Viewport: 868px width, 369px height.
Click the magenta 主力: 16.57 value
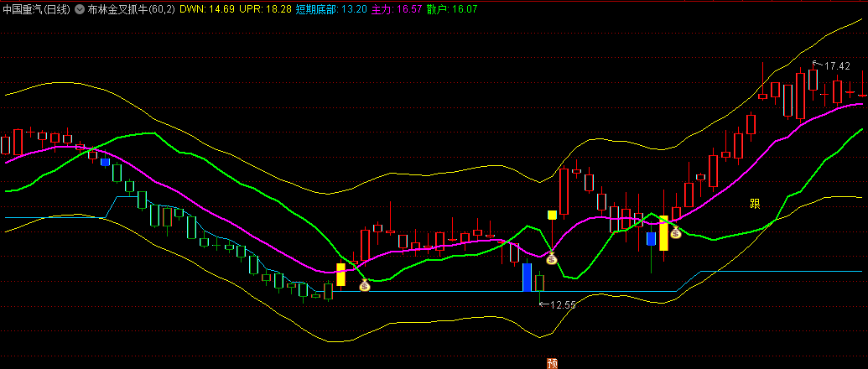(x=395, y=9)
